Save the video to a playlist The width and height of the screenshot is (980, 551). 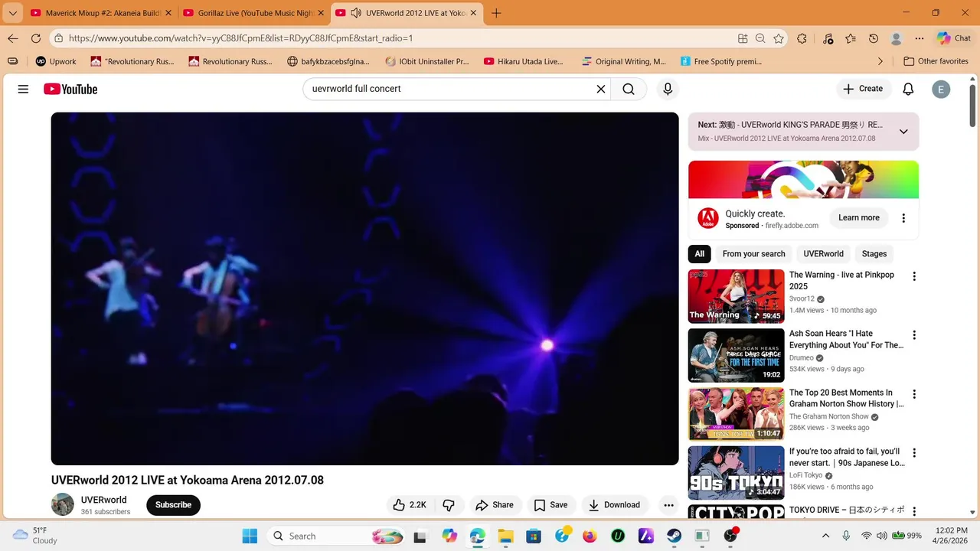pyautogui.click(x=550, y=505)
